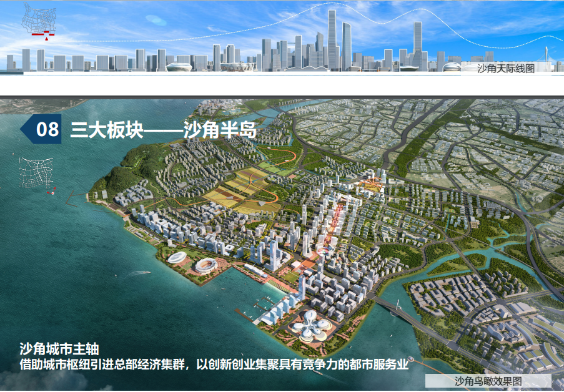The width and height of the screenshot is (564, 392).
Task: Click the description line starting '借助城市枢纽'
Action: click(214, 365)
